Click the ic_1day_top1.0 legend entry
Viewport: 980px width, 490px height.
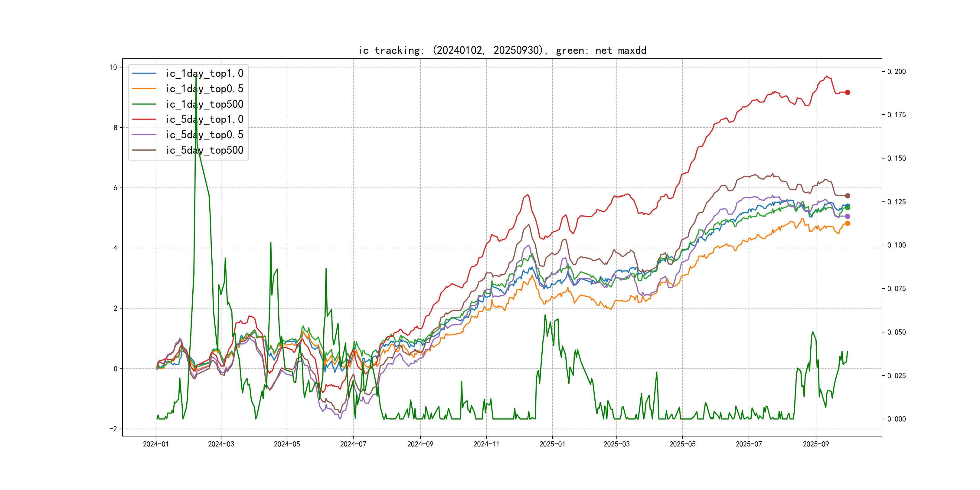point(204,73)
